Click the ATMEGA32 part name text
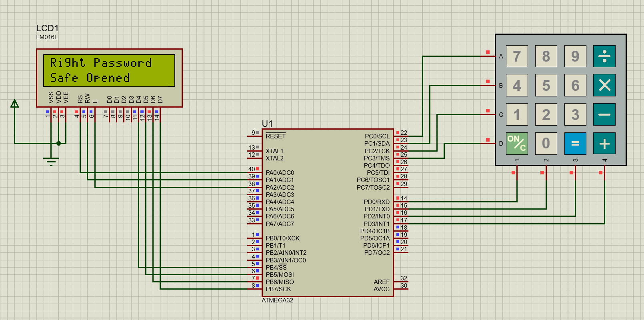 [277, 300]
